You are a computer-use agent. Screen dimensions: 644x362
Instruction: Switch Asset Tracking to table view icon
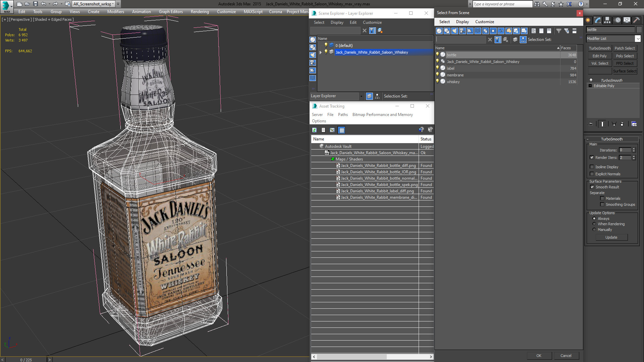coord(341,130)
